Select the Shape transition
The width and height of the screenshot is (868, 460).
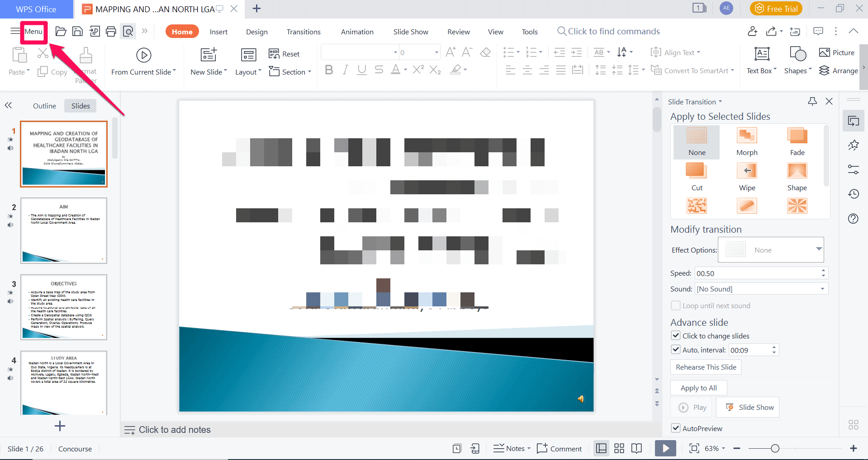[797, 177]
